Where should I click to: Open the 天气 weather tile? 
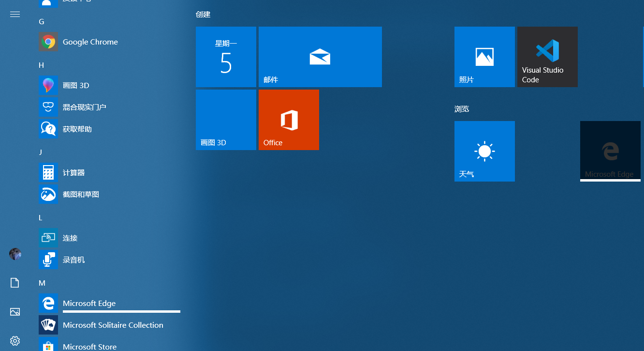click(x=484, y=151)
